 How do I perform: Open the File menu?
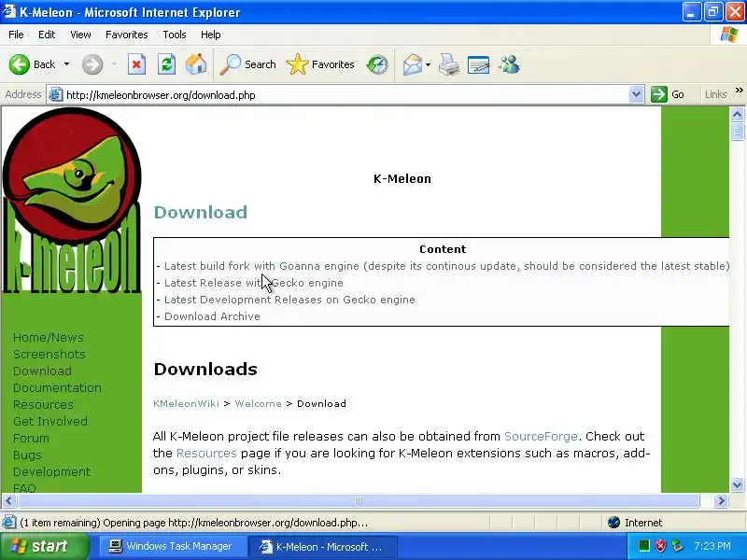pyautogui.click(x=16, y=35)
